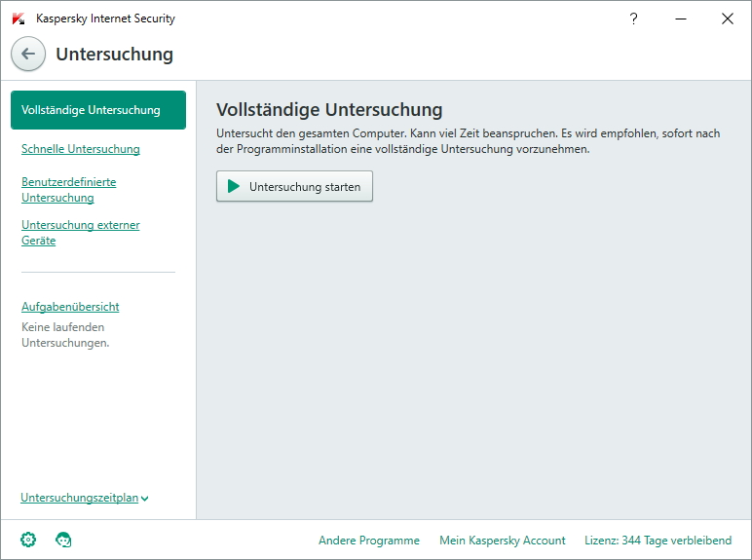The image size is (752, 560).
Task: Open Mein Kaspersky Account
Action: point(502,541)
